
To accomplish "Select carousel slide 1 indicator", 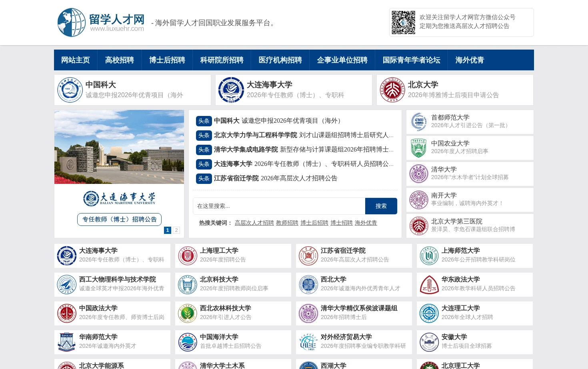I will click(x=168, y=230).
